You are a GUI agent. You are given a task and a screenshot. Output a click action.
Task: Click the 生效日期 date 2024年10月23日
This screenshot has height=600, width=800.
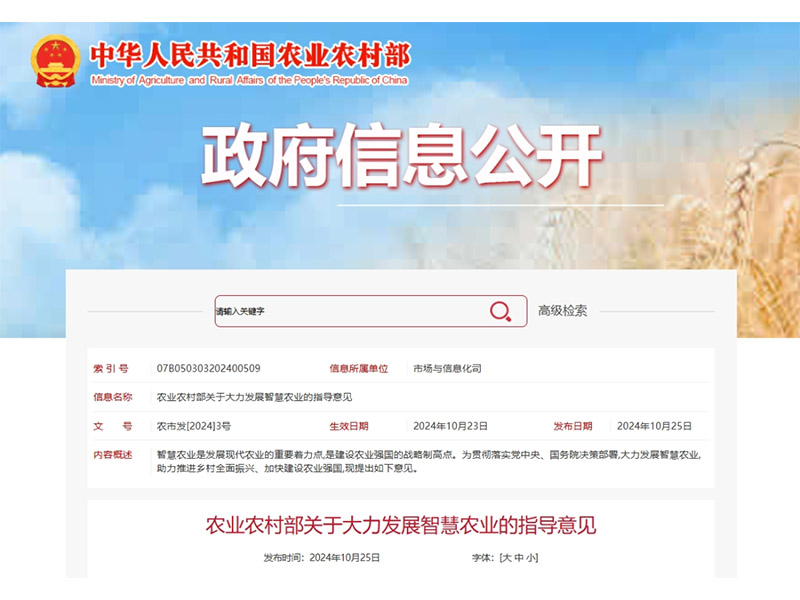[x=452, y=424]
